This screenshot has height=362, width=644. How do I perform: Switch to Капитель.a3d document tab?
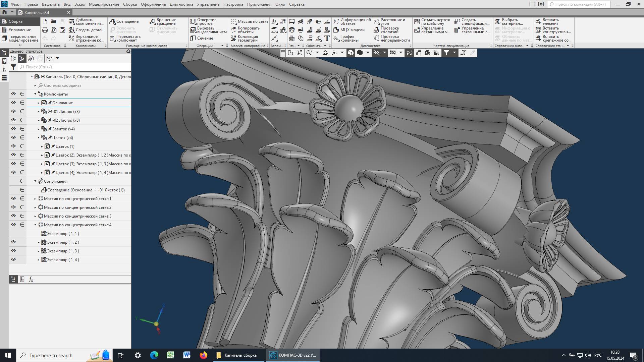click(37, 12)
